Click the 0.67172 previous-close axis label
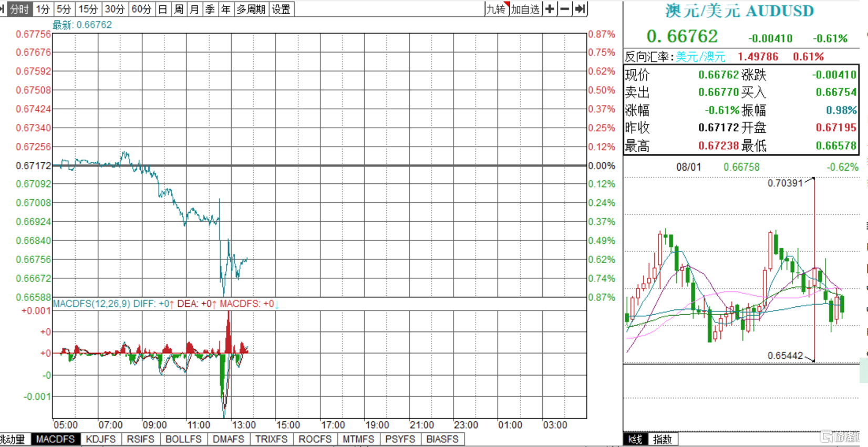The height and width of the screenshot is (447, 868). [x=34, y=165]
